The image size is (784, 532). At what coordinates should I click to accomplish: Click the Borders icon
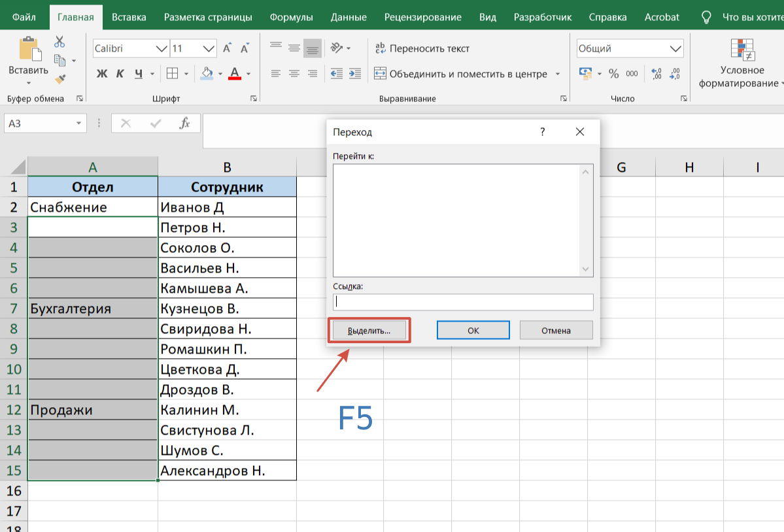click(172, 73)
